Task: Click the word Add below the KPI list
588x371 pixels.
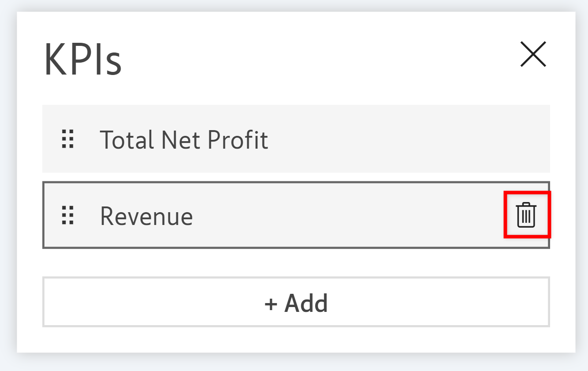Action: 306,303
